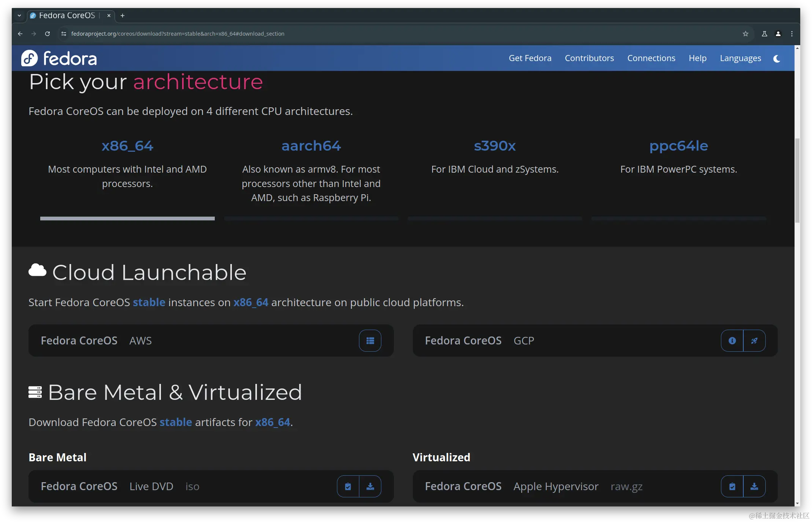This screenshot has height=522, width=812.
Task: Open Chrome Labs flask icon
Action: pyautogui.click(x=765, y=34)
